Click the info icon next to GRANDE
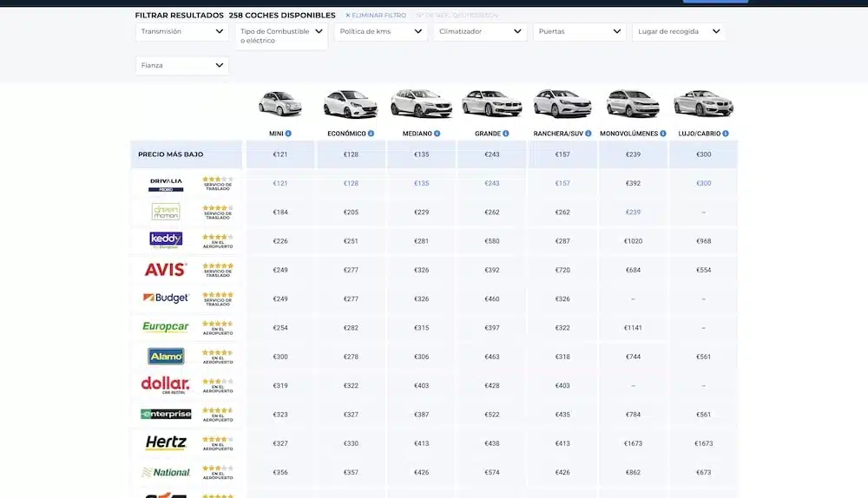This screenshot has width=868, height=498. [506, 134]
